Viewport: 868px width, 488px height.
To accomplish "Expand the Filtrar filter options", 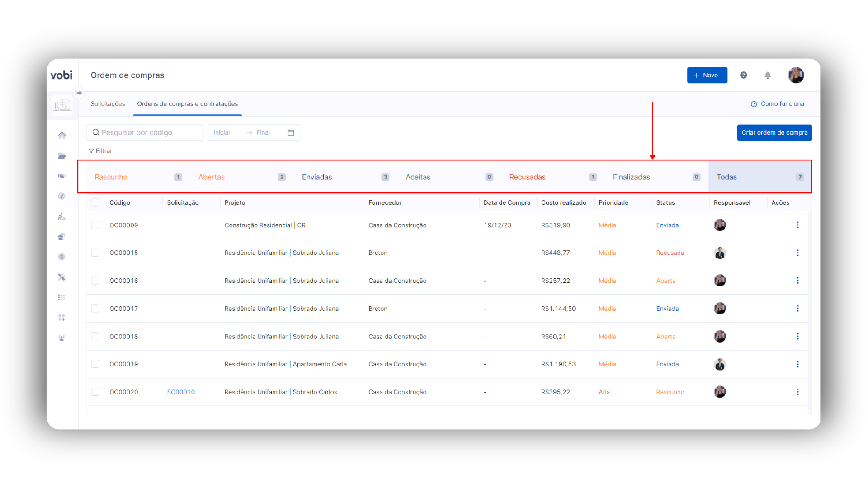I will tap(100, 151).
